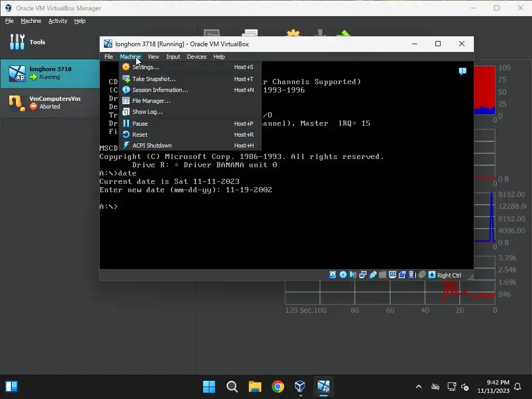Open File Explorer from the taskbar

[x=255, y=387]
